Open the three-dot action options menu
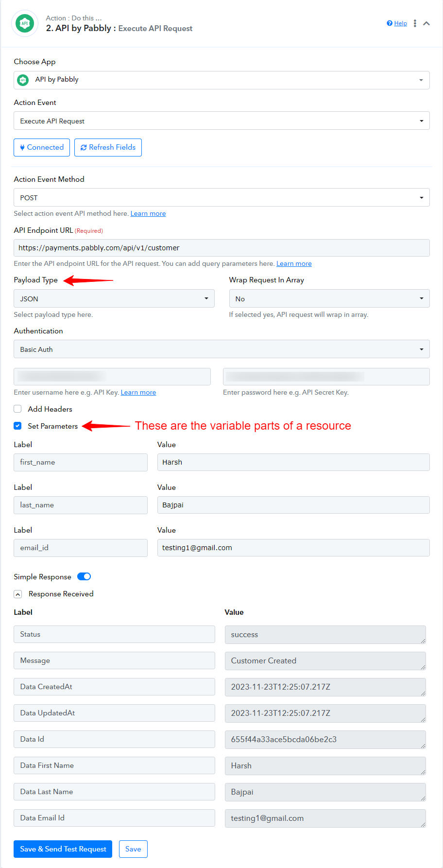This screenshot has width=443, height=868. click(415, 23)
